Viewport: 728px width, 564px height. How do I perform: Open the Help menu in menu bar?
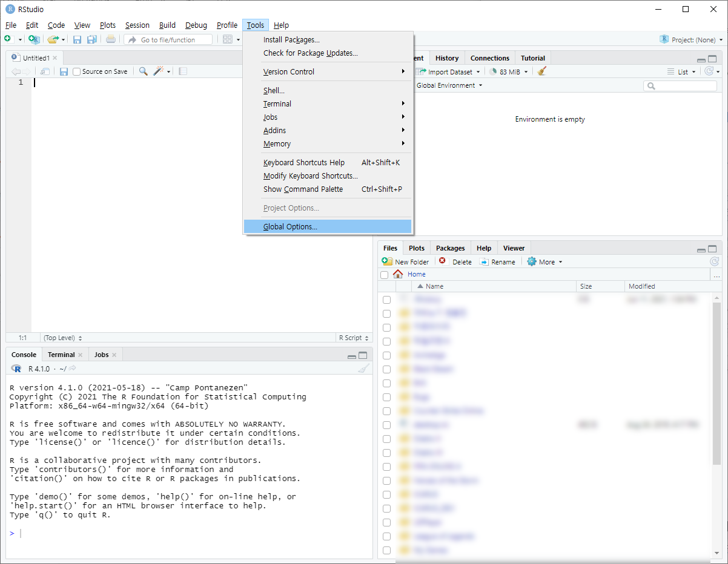coord(281,25)
